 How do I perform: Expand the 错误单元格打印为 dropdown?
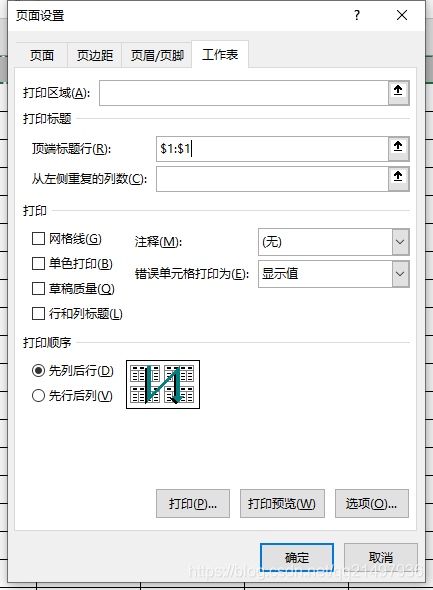point(400,274)
